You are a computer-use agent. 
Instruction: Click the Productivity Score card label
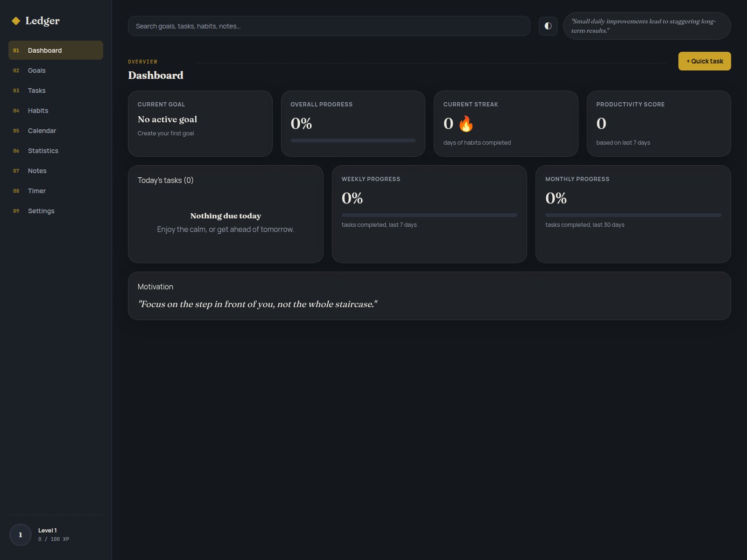(x=630, y=105)
